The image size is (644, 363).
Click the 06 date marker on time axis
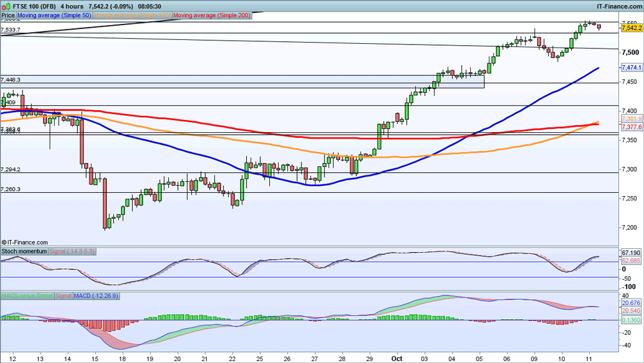click(x=507, y=358)
